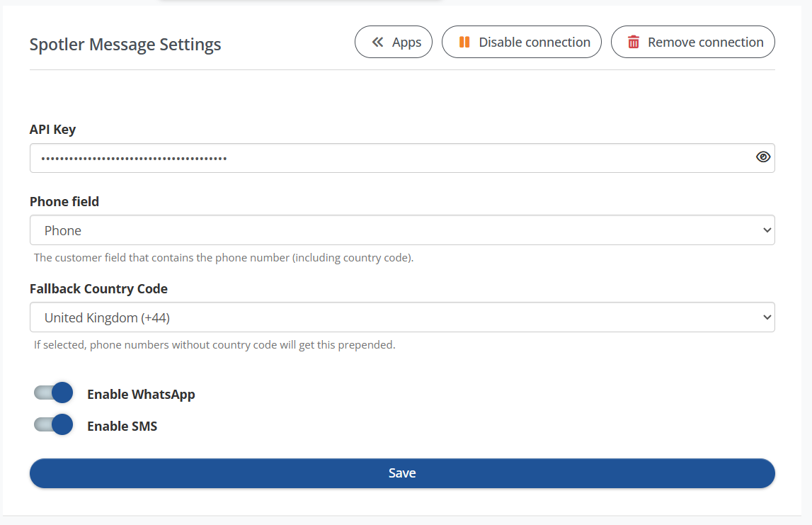Reveal API key with eye icon
812x525 pixels.
pos(763,157)
